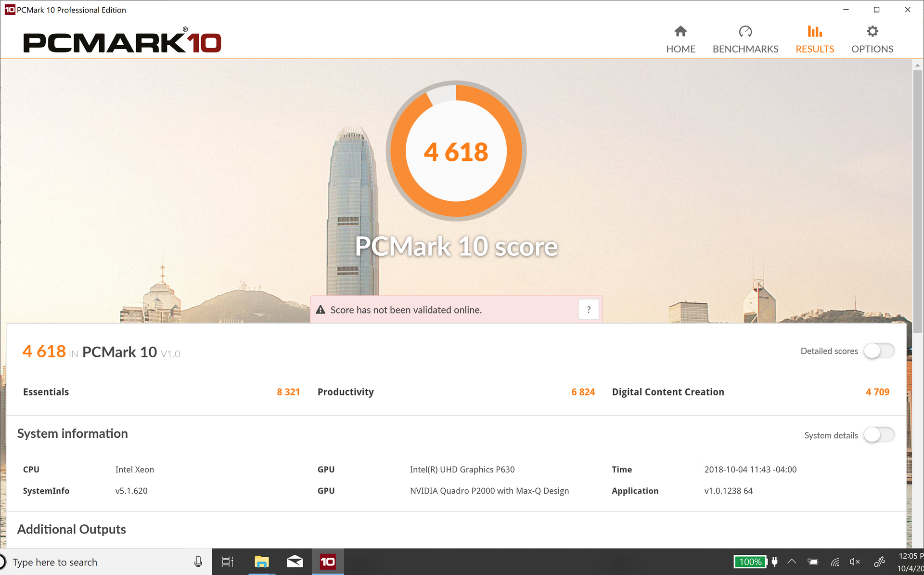Open the BENCHMARKS tab
Screen dimensions: 924x575
[x=745, y=40]
